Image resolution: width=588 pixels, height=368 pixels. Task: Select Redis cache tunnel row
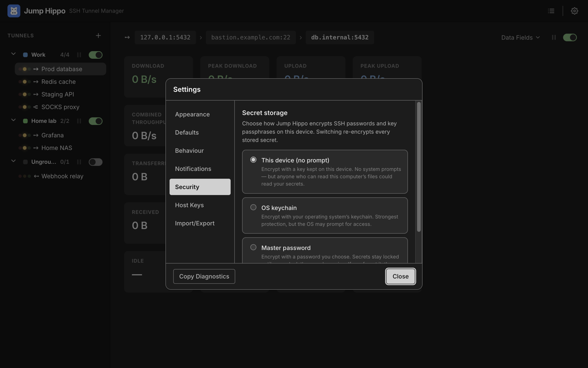click(x=61, y=81)
